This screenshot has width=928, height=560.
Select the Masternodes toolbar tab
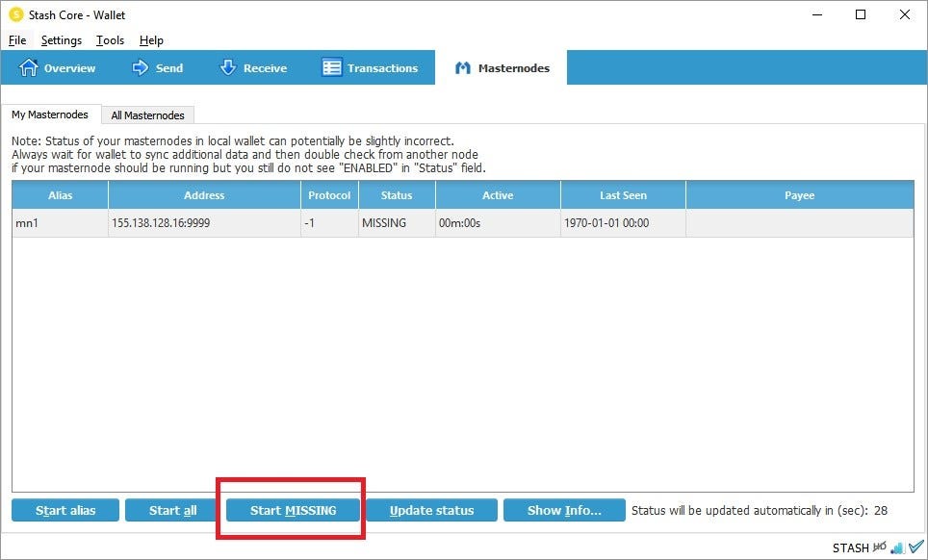(x=502, y=68)
